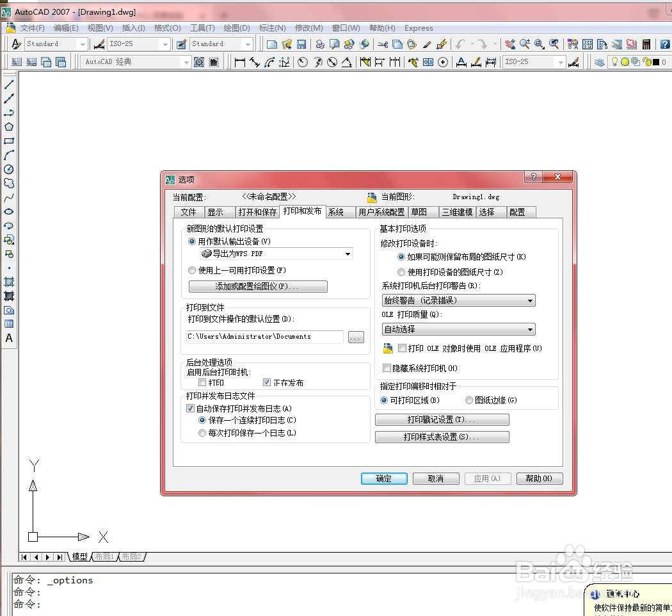Open the Standard text style dropdown

coord(56,44)
